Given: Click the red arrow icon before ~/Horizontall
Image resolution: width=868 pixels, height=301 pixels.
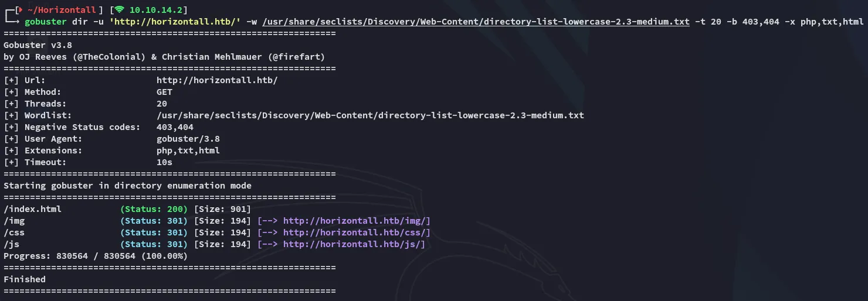Looking at the screenshot, I should pos(22,10).
